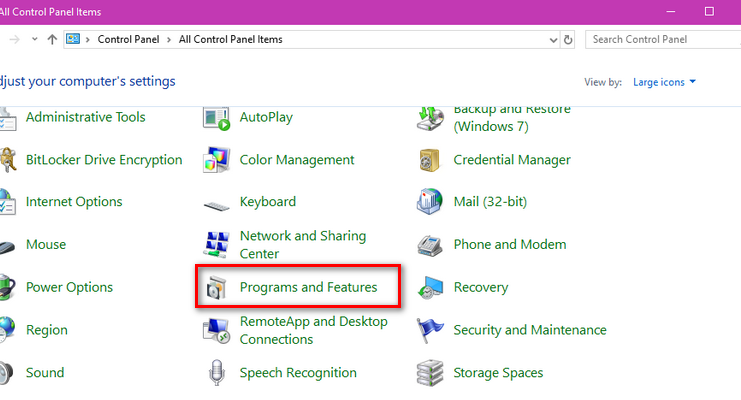Click the Color Management icon
741x400 pixels.
[216, 160]
